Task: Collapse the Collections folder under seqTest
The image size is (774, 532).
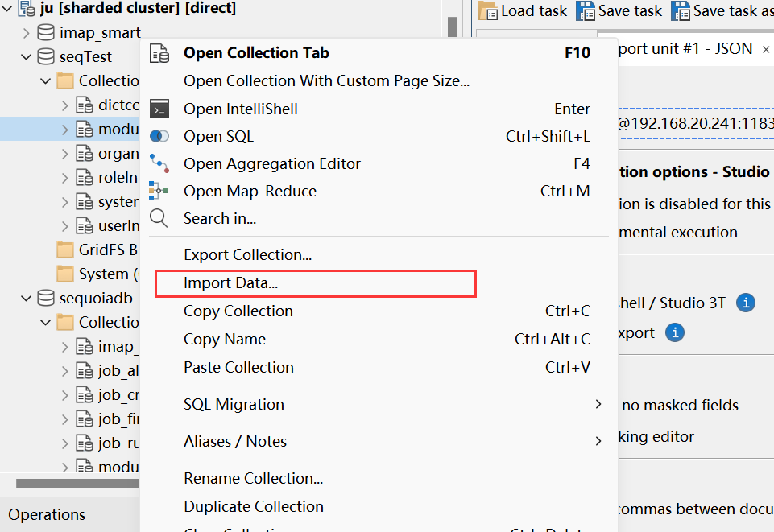Action: coord(45,80)
